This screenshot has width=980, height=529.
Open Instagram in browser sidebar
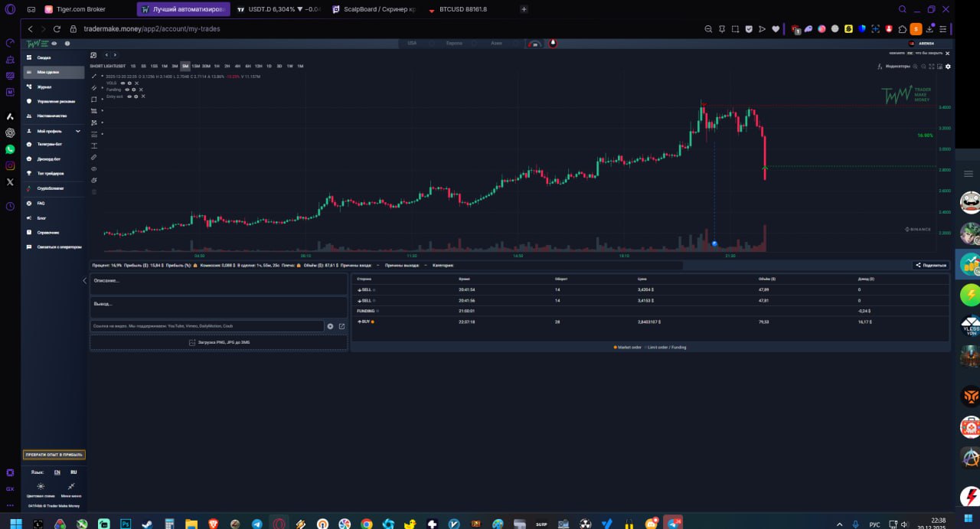(x=10, y=165)
